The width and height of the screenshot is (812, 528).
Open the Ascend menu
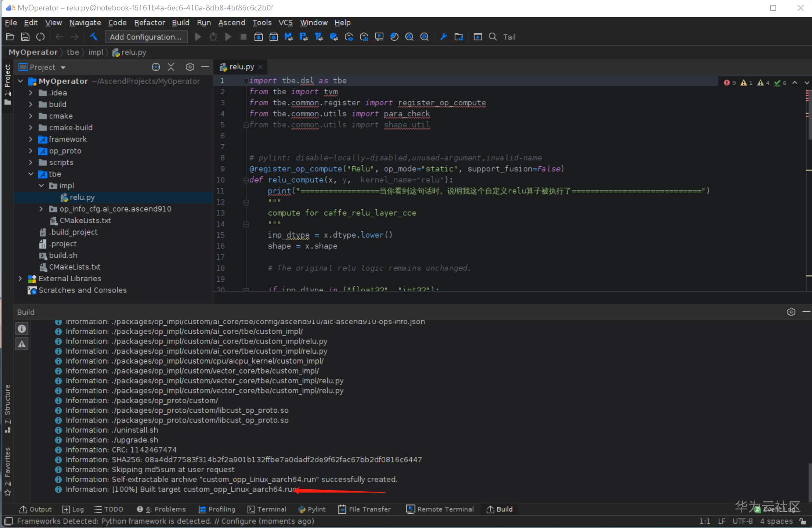pyautogui.click(x=231, y=22)
